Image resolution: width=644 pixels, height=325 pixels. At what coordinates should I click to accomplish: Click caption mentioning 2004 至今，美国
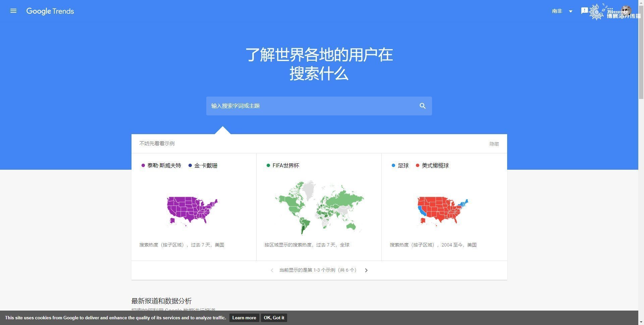[433, 245]
